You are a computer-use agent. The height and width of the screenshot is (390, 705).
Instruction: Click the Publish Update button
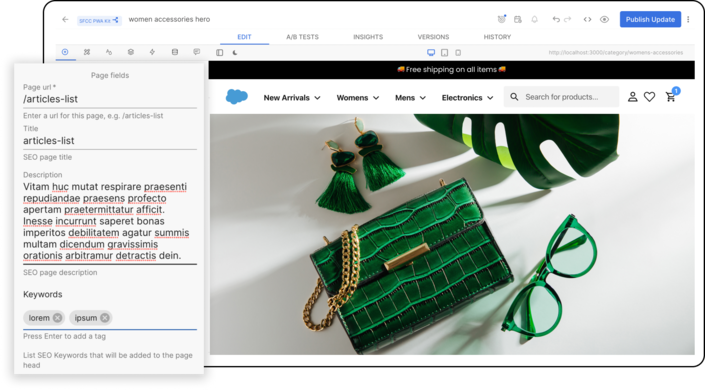pyautogui.click(x=650, y=19)
